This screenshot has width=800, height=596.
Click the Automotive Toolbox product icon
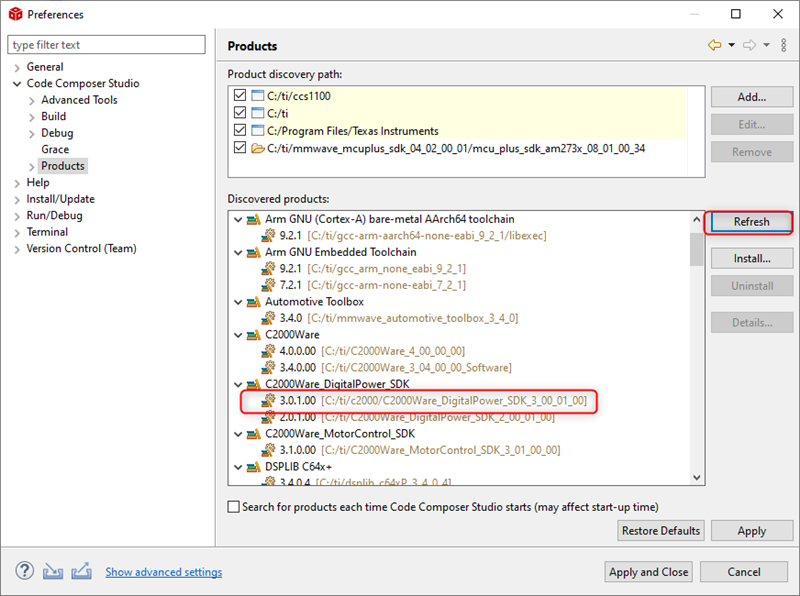pyautogui.click(x=254, y=302)
